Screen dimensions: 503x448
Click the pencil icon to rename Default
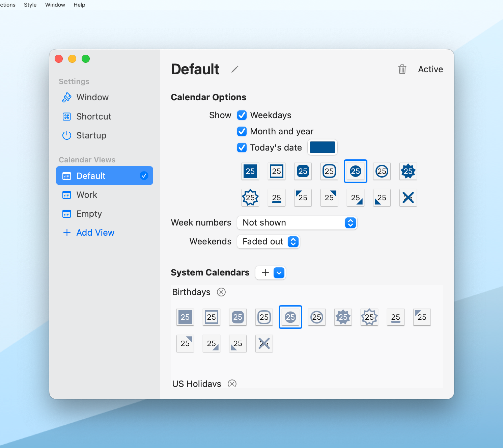click(235, 69)
